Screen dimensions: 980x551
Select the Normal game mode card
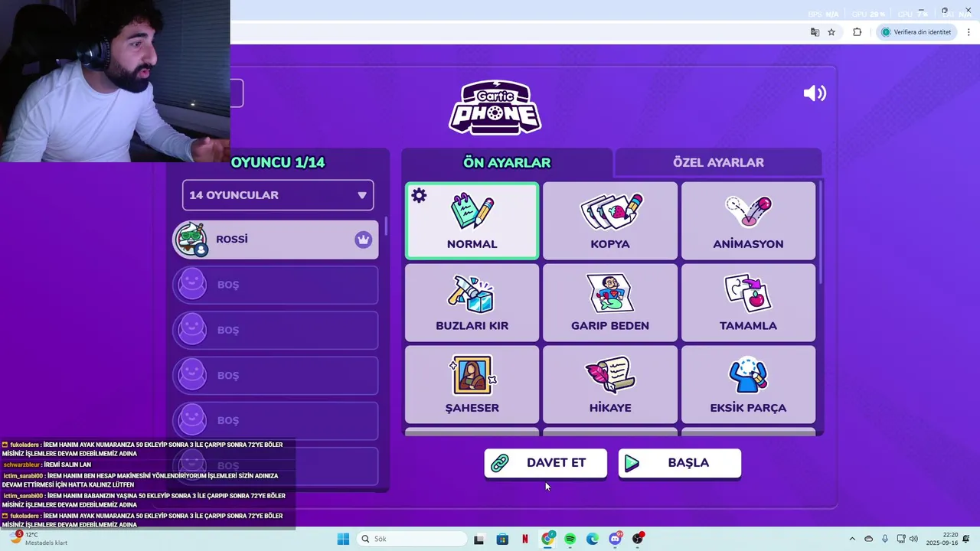click(472, 221)
